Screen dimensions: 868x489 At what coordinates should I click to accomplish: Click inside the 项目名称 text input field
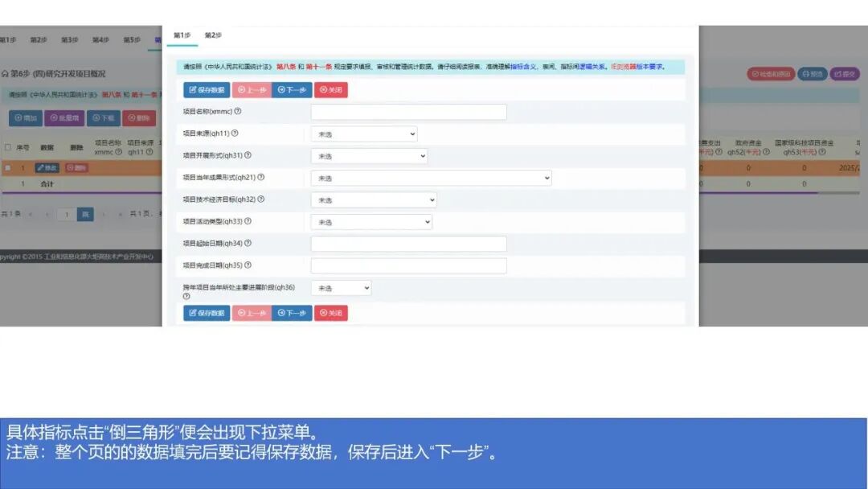click(407, 111)
